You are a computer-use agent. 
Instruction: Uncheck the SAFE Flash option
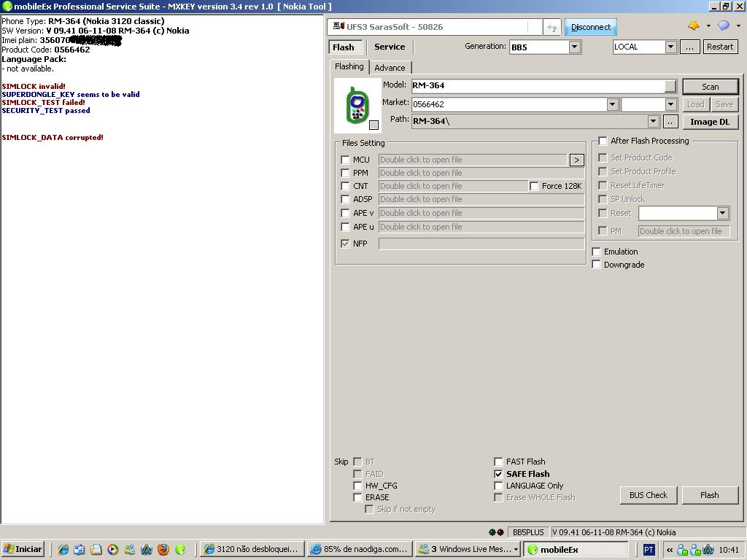(x=498, y=474)
